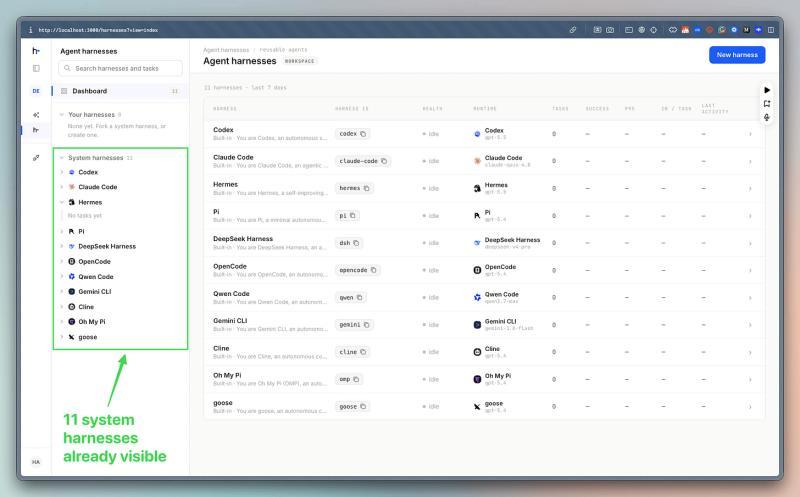Copy the hermes harness ID
Viewport: 800px width, 497px height.
[366, 188]
